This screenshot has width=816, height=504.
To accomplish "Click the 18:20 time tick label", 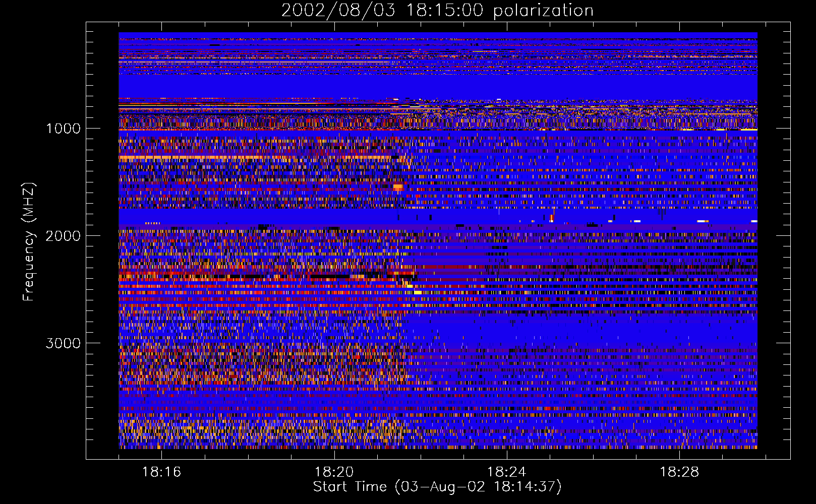I will click(334, 472).
